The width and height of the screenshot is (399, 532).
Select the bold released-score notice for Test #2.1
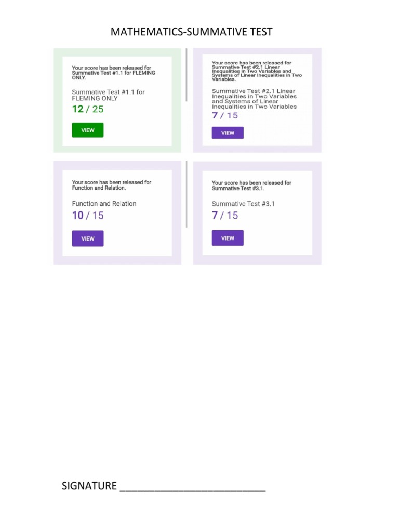coord(257,71)
